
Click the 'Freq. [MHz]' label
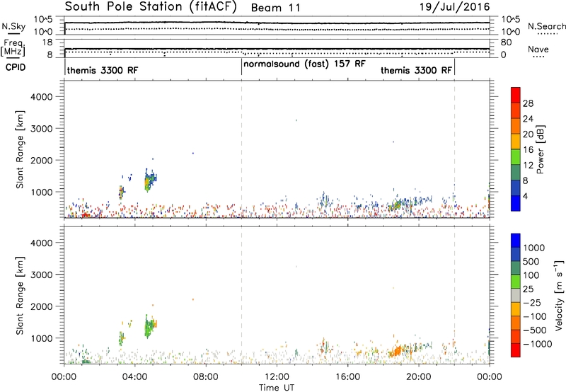click(13, 48)
